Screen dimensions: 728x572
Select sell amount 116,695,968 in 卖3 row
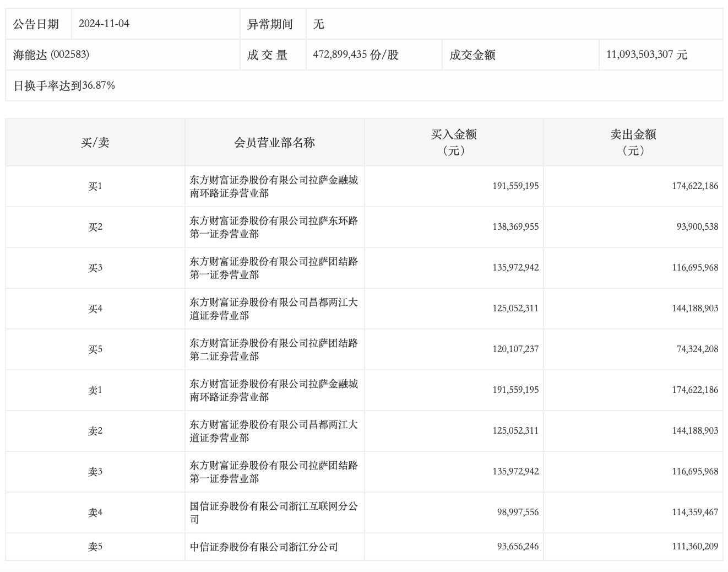pyautogui.click(x=695, y=472)
